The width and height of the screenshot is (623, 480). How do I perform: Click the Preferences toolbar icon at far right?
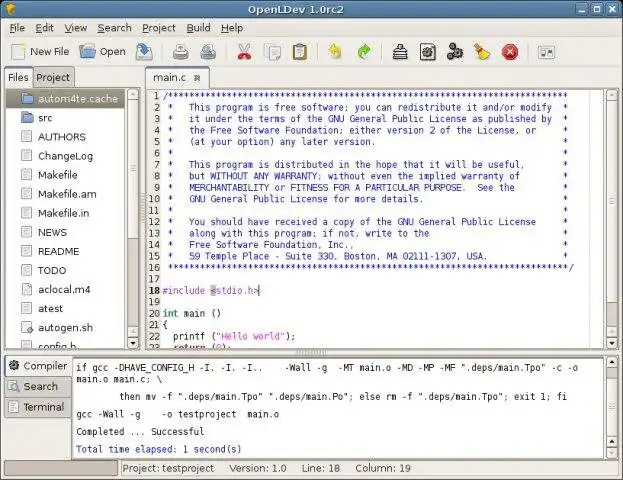(x=546, y=52)
